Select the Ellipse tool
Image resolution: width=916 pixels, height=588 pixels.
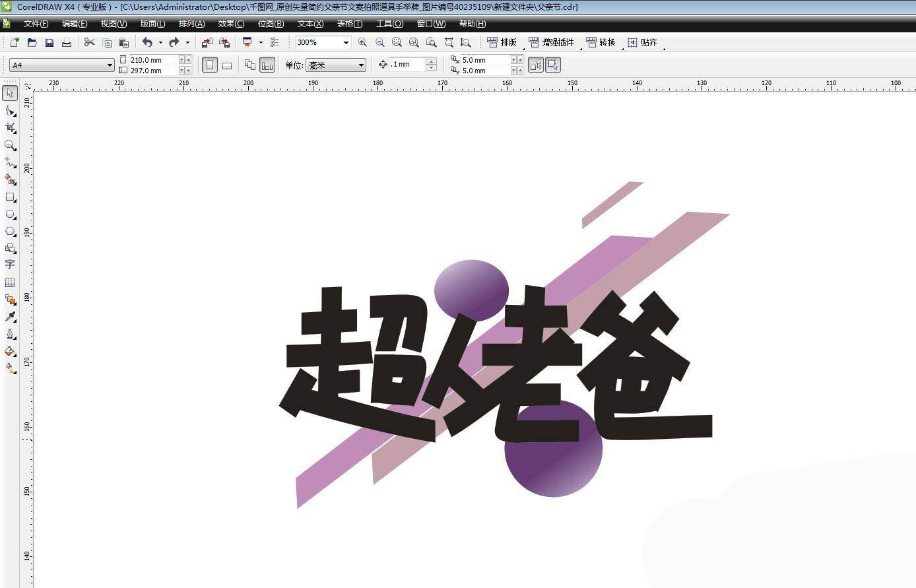tap(9, 214)
